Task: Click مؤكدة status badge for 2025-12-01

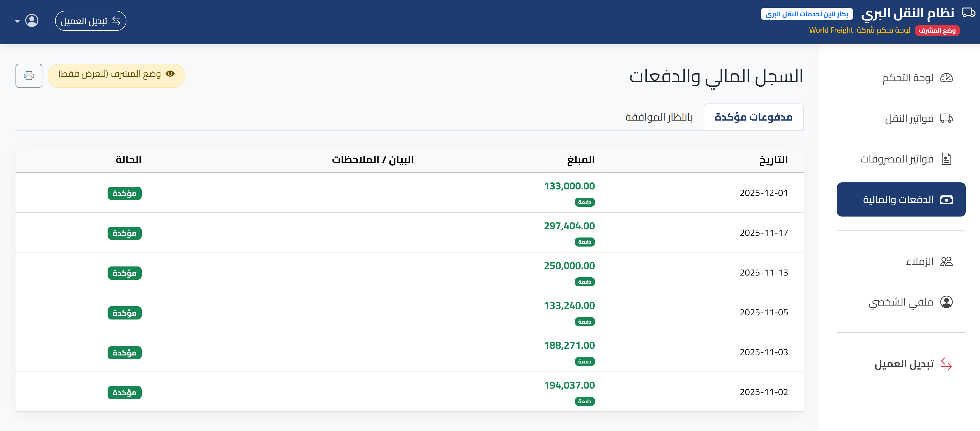Action: pyautogui.click(x=124, y=194)
